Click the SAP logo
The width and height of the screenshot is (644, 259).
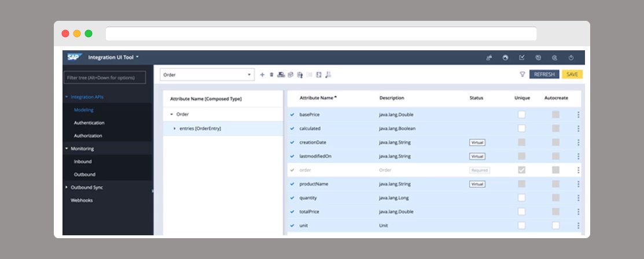click(x=75, y=57)
